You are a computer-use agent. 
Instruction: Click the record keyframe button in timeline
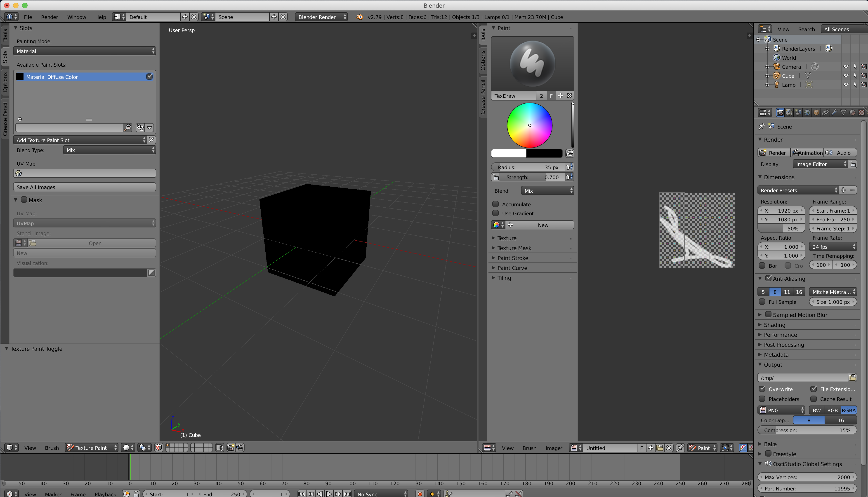(x=420, y=494)
